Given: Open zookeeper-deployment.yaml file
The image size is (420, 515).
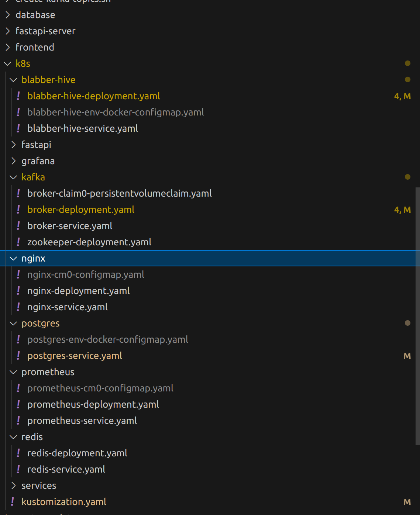Looking at the screenshot, I should pyautogui.click(x=89, y=242).
